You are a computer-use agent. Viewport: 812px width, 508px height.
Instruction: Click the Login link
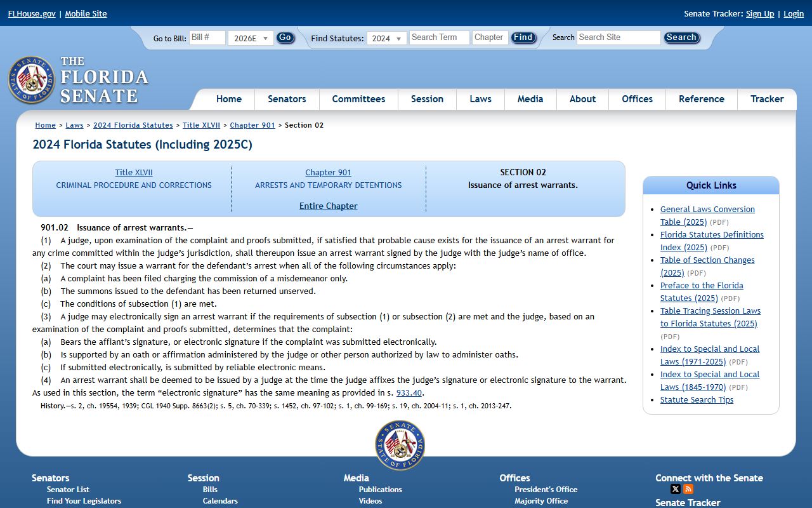[794, 13]
